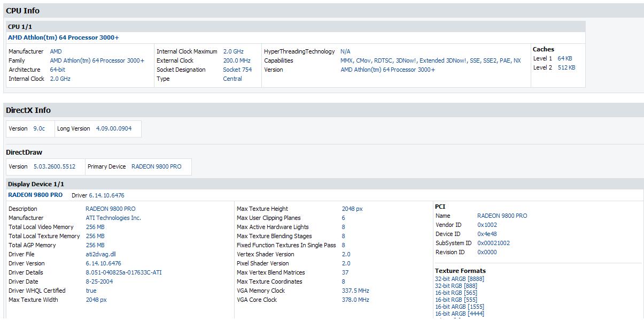Click bold RADEON 9800 PRO device title
The image size is (644, 320).
coord(35,195)
